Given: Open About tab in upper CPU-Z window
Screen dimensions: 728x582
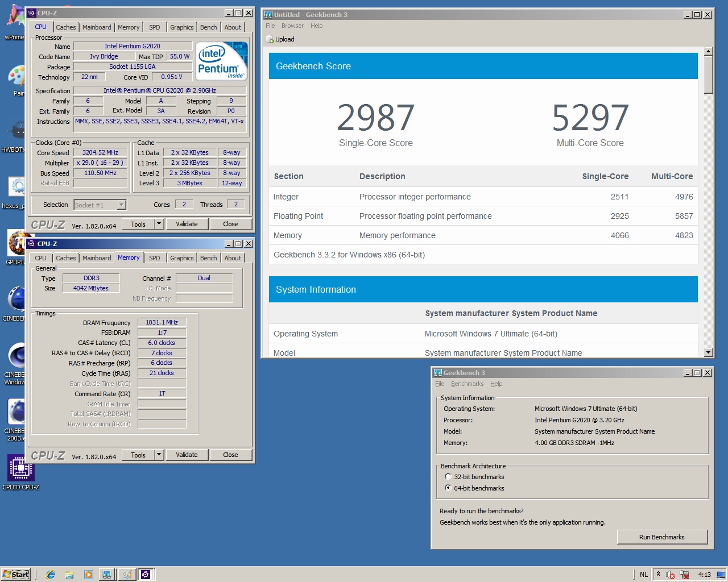Looking at the screenshot, I should point(233,27).
